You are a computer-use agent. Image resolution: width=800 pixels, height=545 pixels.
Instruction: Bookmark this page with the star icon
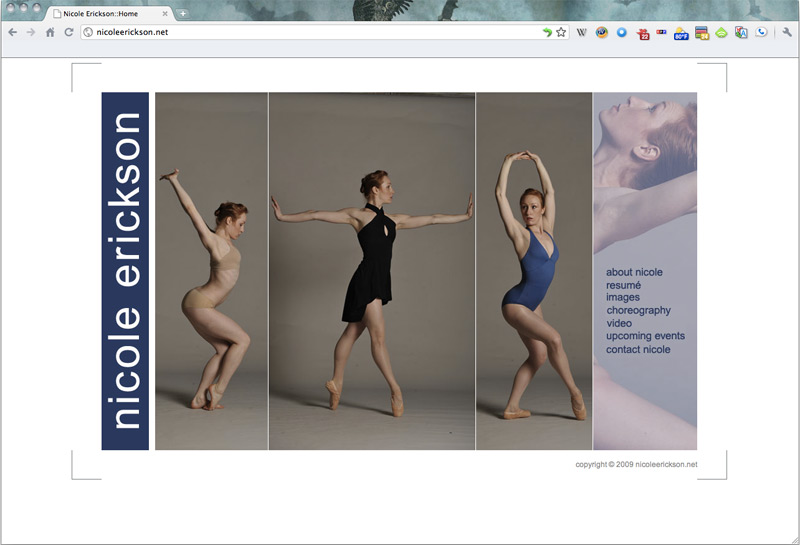click(561, 32)
